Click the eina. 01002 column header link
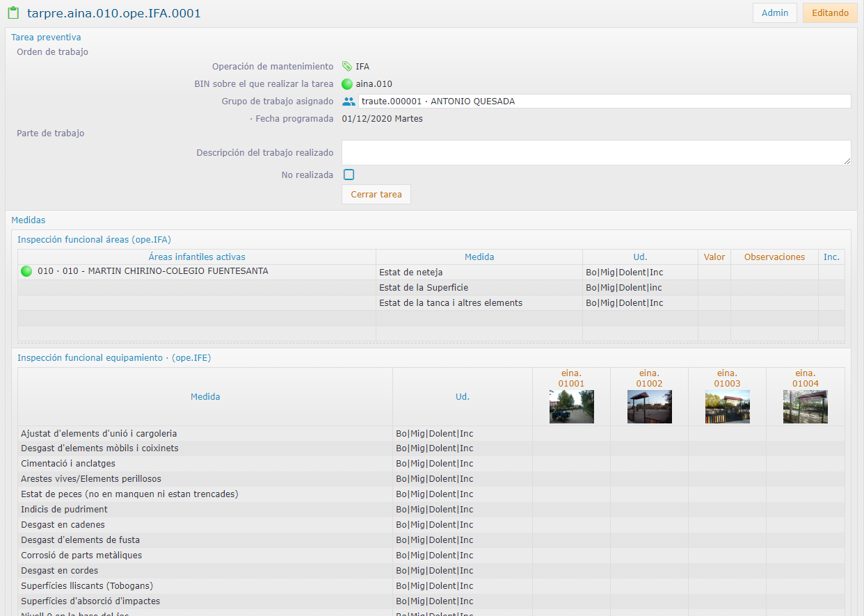 [650, 378]
